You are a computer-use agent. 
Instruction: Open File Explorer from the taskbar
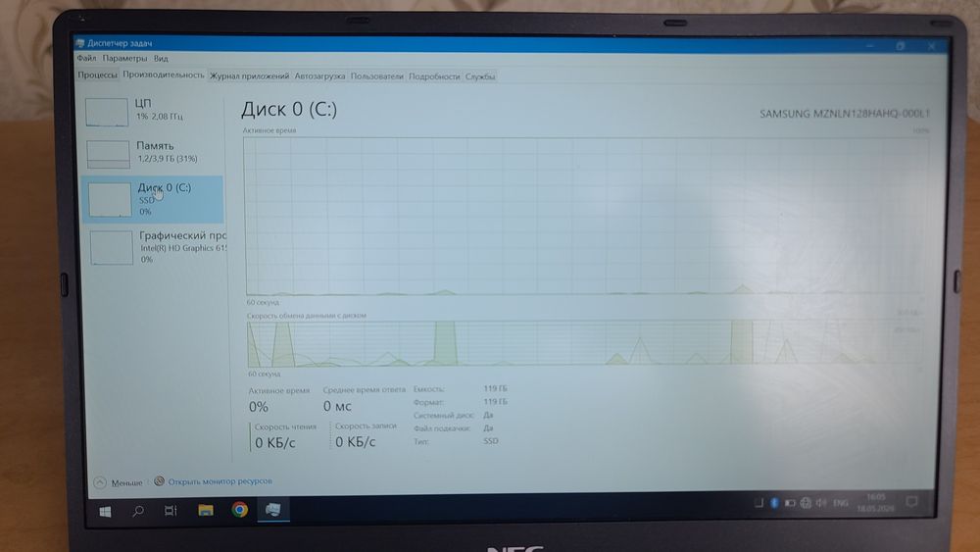pos(206,510)
